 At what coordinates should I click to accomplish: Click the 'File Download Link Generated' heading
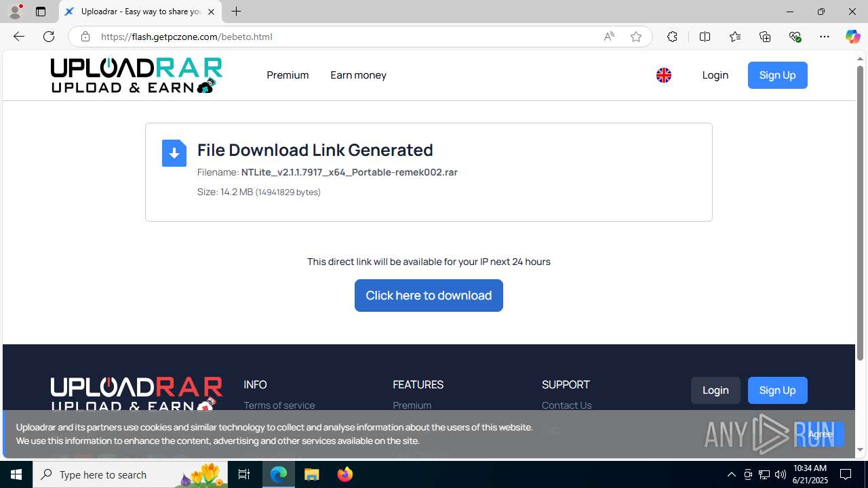click(x=315, y=150)
